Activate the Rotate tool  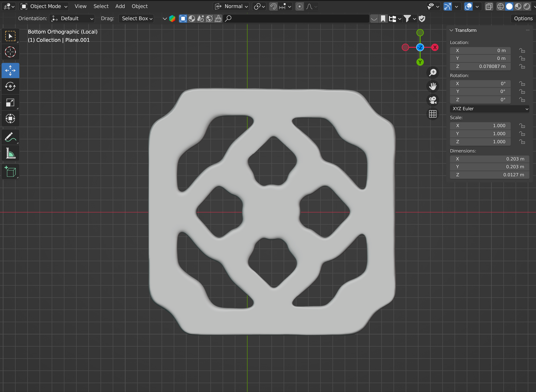point(10,86)
